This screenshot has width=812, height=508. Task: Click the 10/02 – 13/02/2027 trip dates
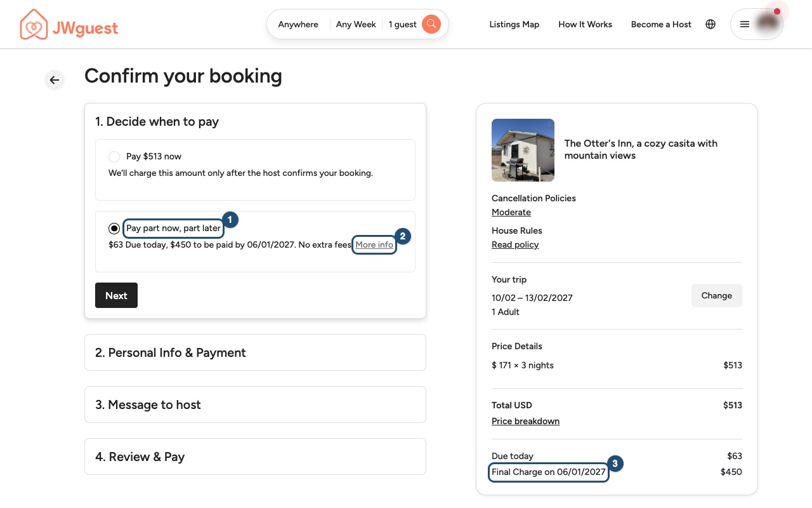click(x=532, y=298)
